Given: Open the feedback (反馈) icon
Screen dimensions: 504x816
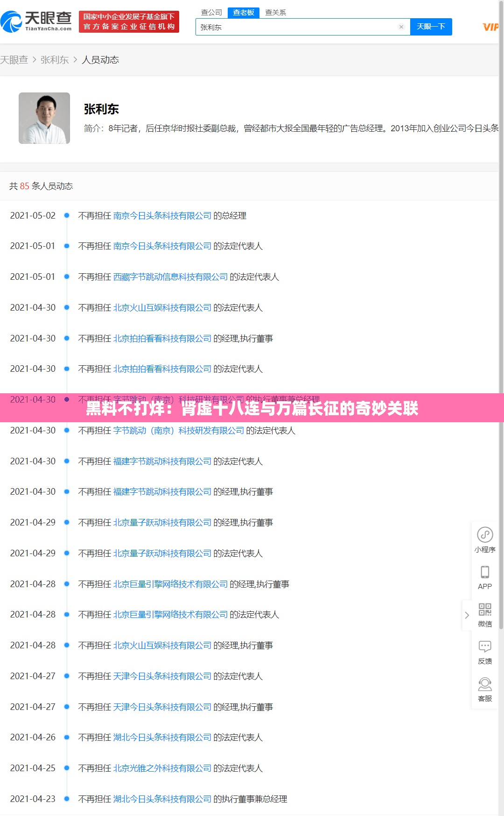Looking at the screenshot, I should point(485,652).
